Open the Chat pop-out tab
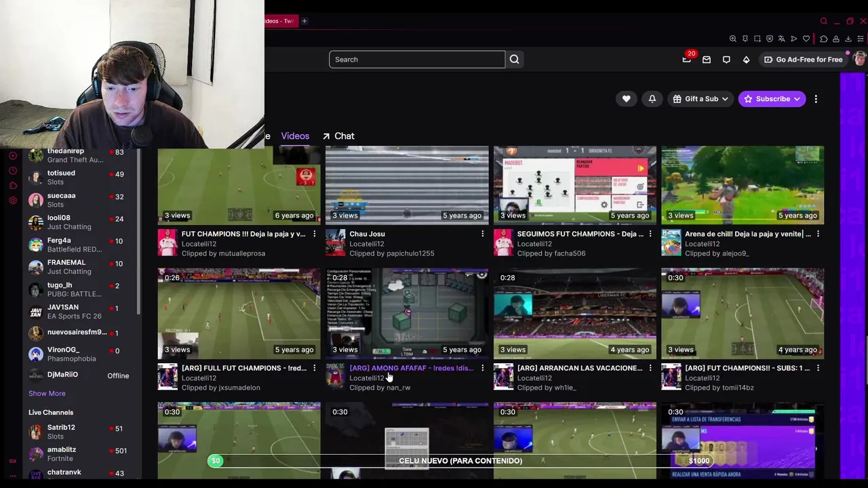The height and width of the screenshot is (488, 868). 338,136
